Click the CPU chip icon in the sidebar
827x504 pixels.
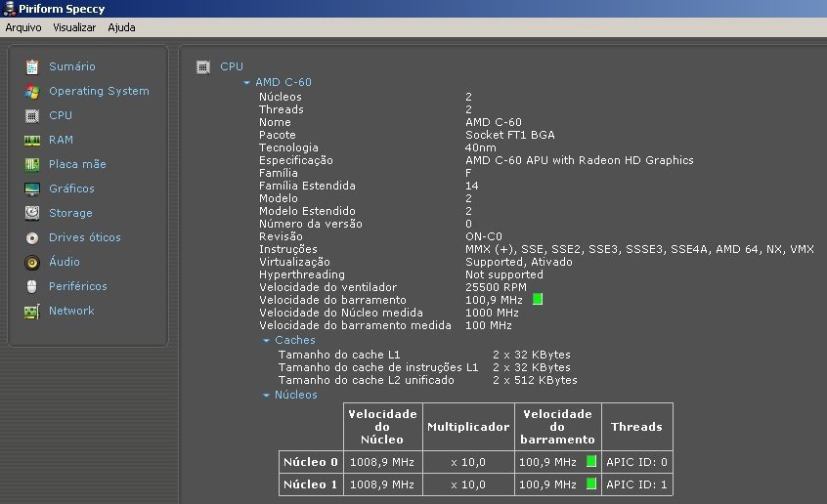click(31, 116)
